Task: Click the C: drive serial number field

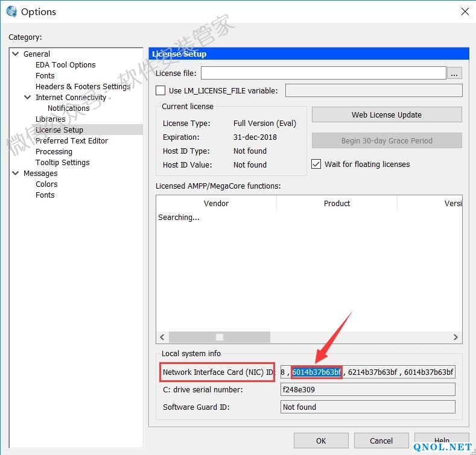Action: coord(367,390)
